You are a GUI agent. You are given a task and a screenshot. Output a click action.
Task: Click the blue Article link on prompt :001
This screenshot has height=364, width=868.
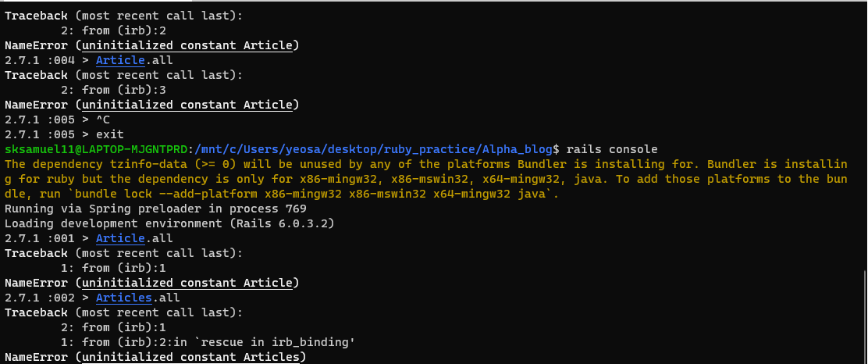[x=120, y=238]
